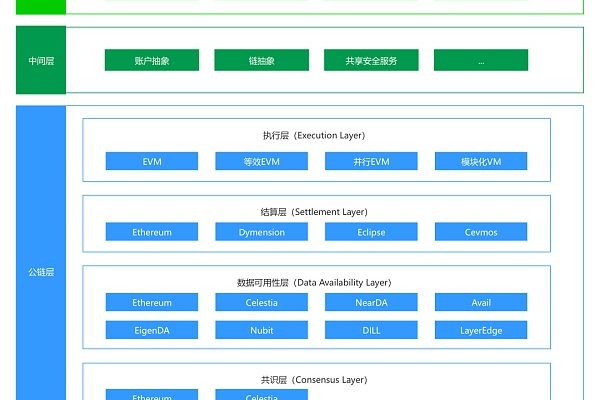The image size is (600, 400).
Task: Click the Avail box
Action: pos(481,302)
